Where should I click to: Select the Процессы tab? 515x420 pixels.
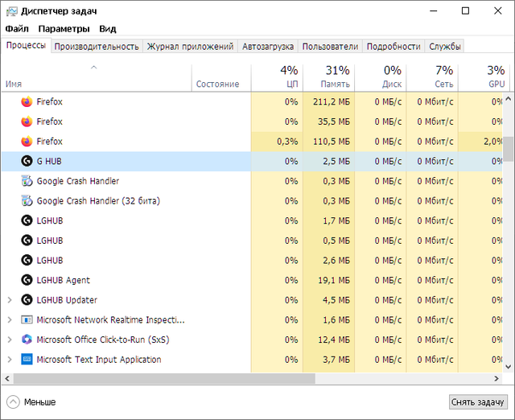(26, 45)
